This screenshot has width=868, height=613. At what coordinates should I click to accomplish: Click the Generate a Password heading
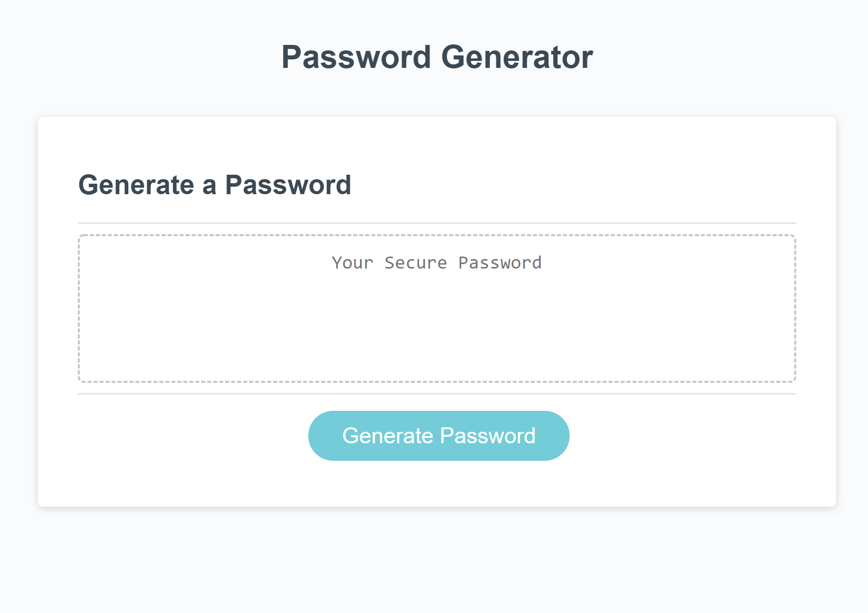point(216,184)
